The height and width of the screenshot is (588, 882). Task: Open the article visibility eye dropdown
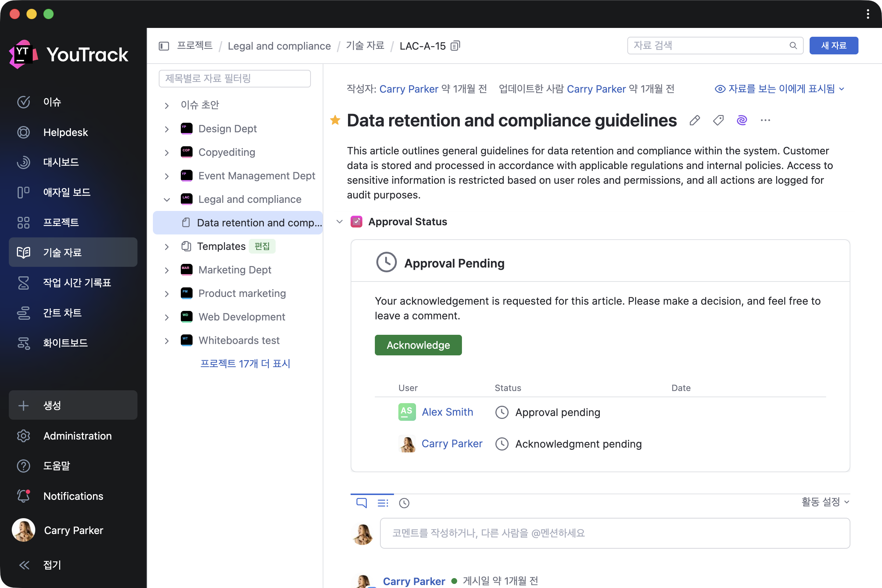pos(779,89)
